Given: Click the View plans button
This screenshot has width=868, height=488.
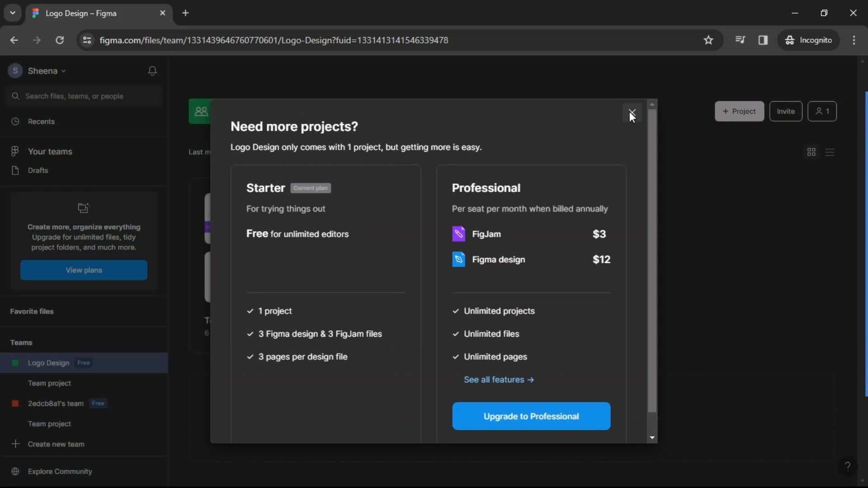Looking at the screenshot, I should (x=84, y=270).
